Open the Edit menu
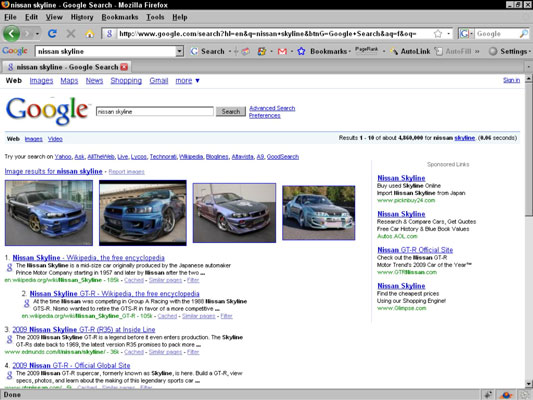 (31, 17)
